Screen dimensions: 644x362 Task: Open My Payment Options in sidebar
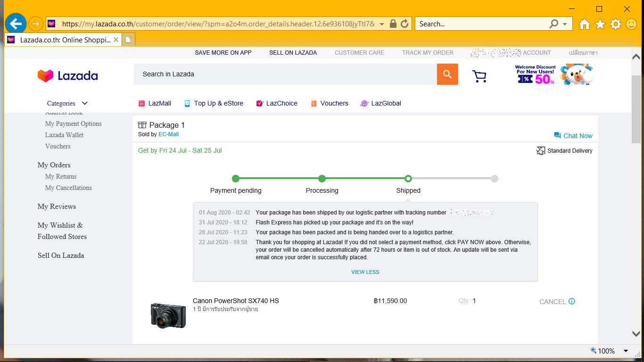point(73,123)
